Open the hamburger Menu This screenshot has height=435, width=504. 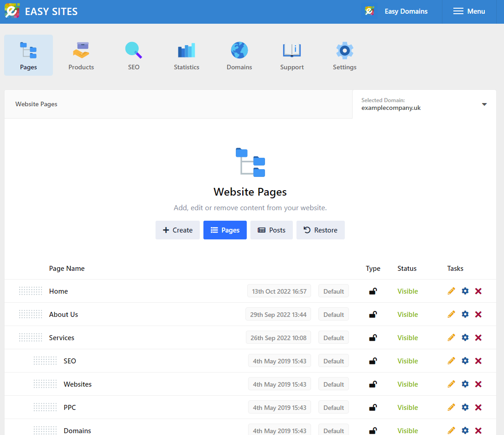[x=469, y=11]
